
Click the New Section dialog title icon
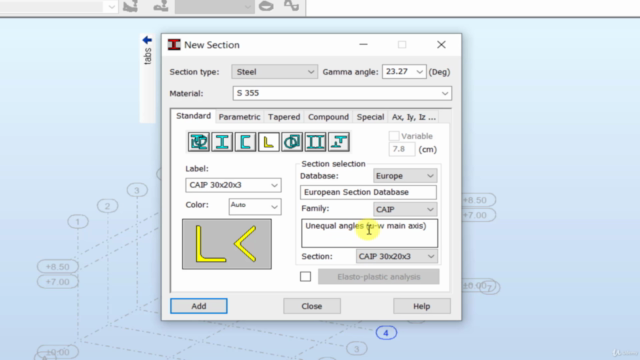[174, 45]
